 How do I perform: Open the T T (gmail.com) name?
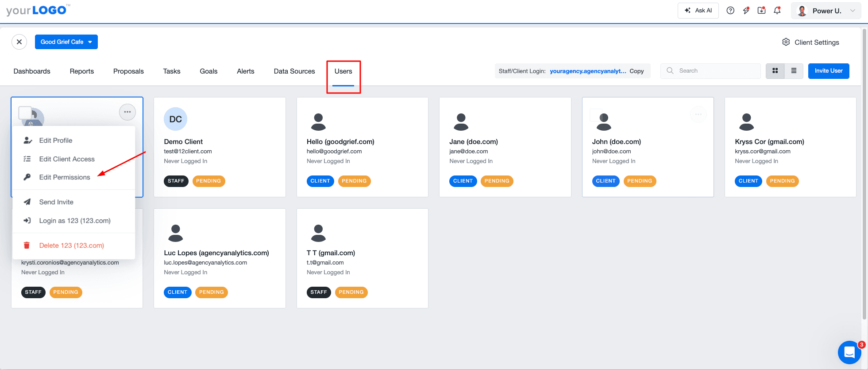click(331, 253)
